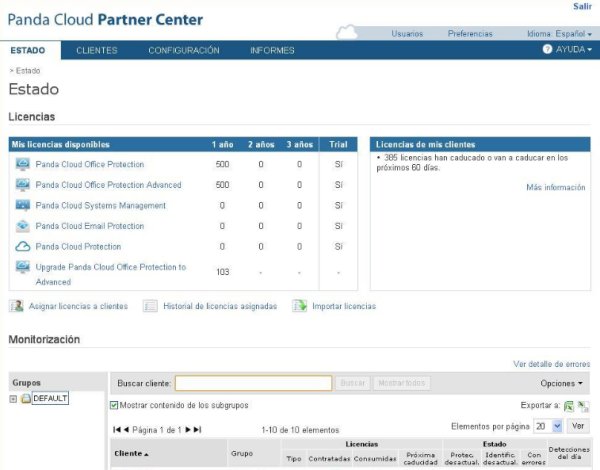Image resolution: width=600 pixels, height=470 pixels.
Task: Click the first Excel export icon
Action: [569, 406]
